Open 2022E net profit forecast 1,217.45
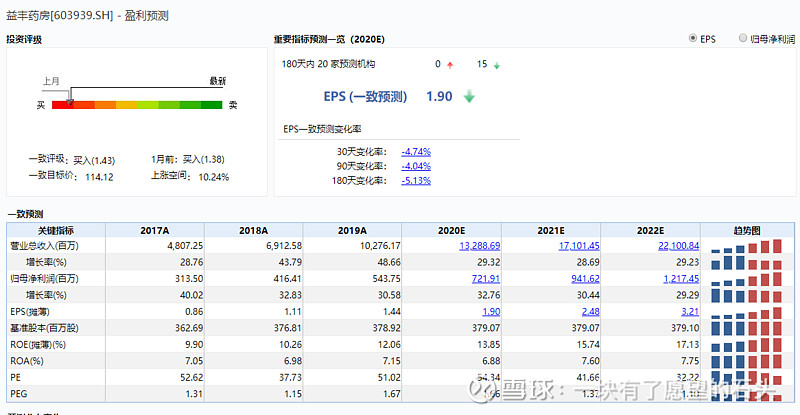800x415 pixels. pyautogui.click(x=681, y=279)
